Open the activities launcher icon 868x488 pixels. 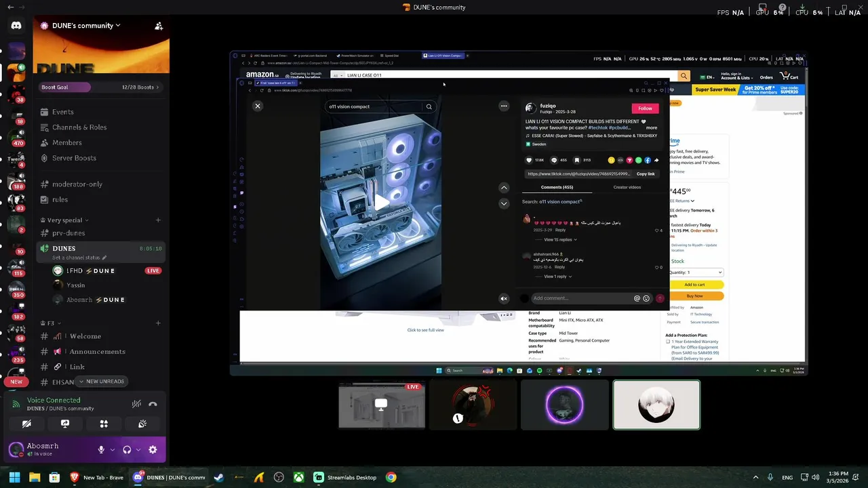pyautogui.click(x=104, y=424)
